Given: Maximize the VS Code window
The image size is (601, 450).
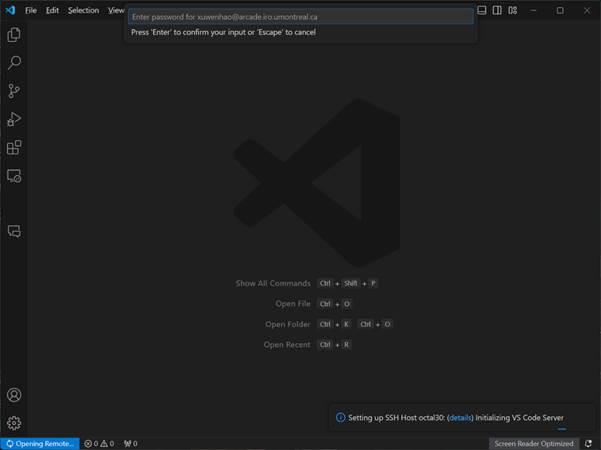Looking at the screenshot, I should pyautogui.click(x=560, y=10).
